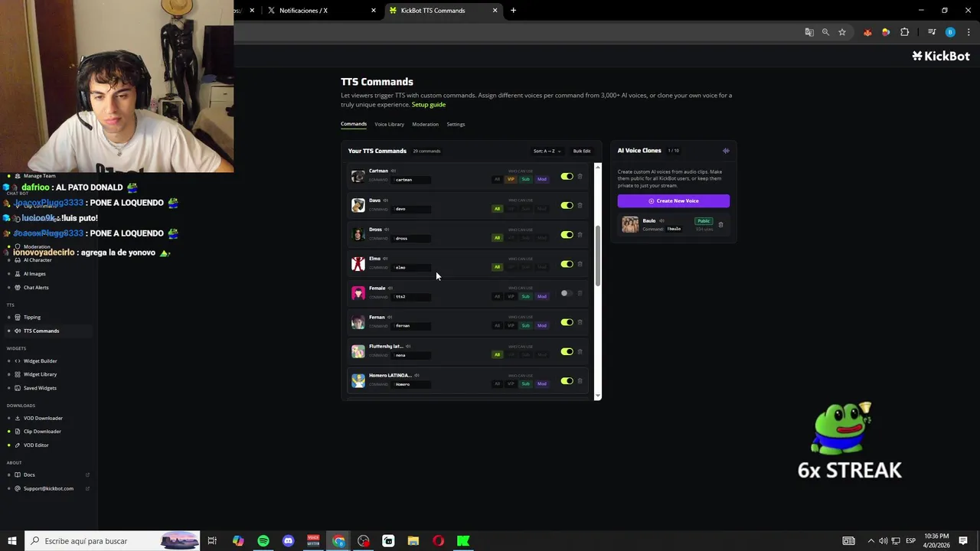Click the commands list scrollbar thumb

coord(598,256)
